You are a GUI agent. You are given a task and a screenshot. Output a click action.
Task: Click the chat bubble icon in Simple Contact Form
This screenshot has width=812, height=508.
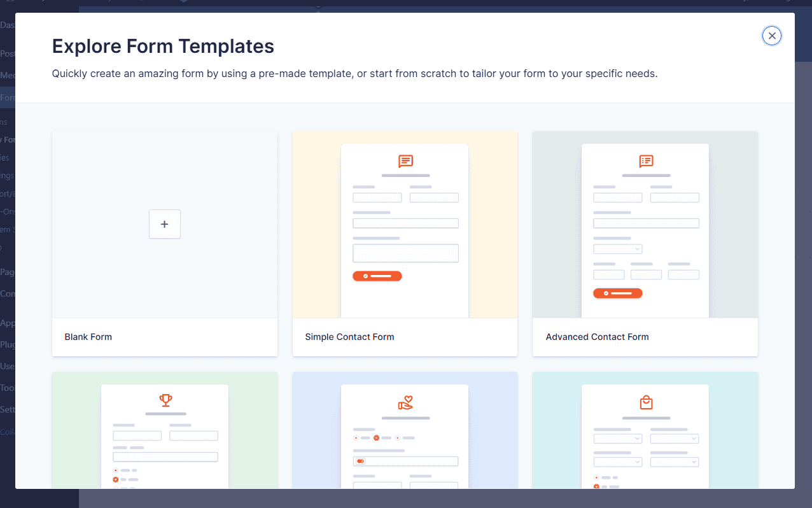point(405,161)
